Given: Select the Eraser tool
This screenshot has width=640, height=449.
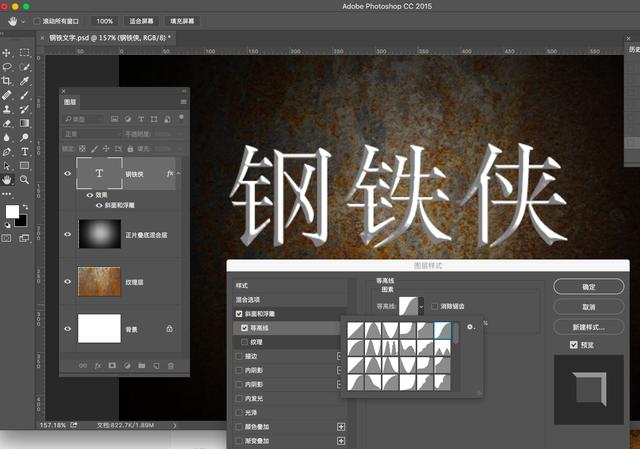Looking at the screenshot, I should 7,123.
